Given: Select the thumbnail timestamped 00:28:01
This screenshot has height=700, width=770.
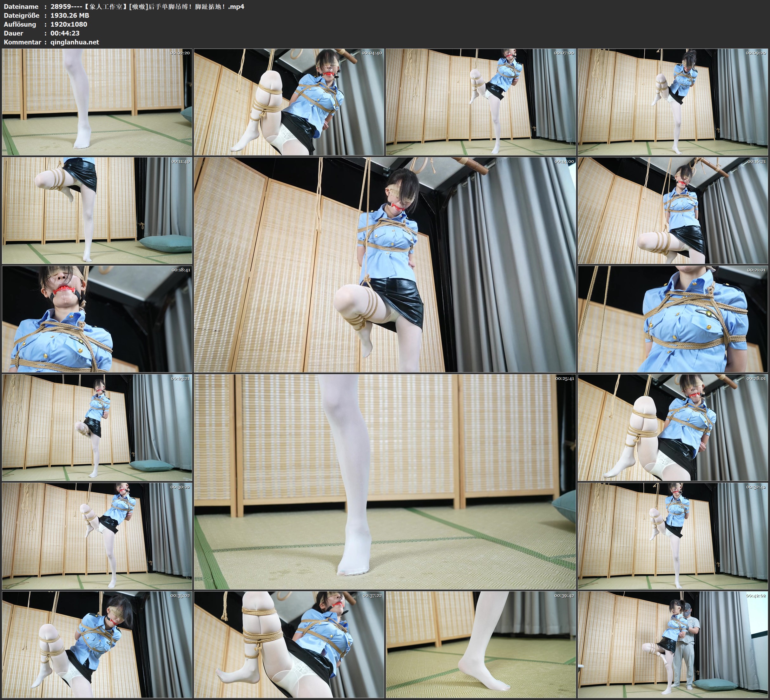Looking at the screenshot, I should pos(672,427).
